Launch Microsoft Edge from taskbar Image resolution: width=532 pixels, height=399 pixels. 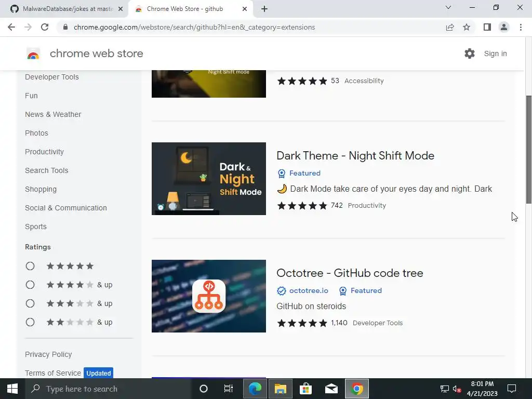tap(255, 389)
